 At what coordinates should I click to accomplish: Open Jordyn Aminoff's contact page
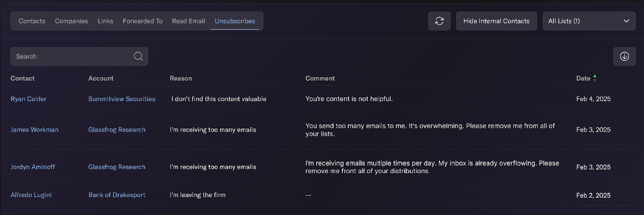pyautogui.click(x=33, y=167)
